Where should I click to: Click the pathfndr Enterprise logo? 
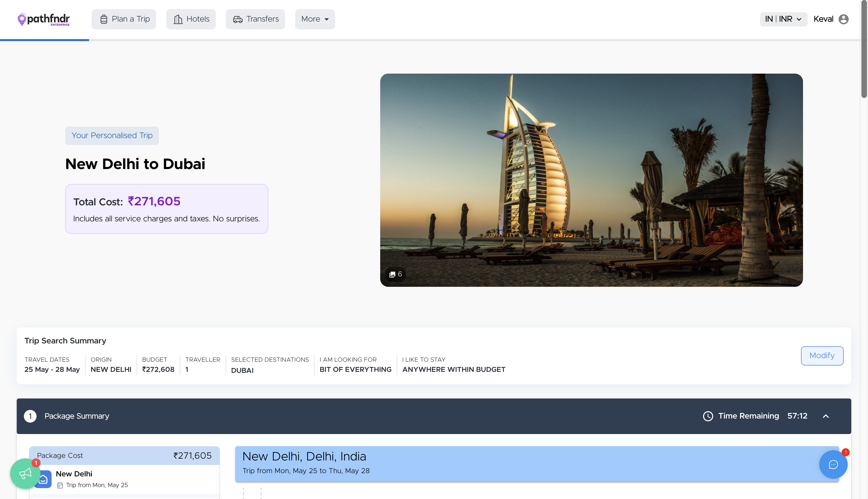pyautogui.click(x=43, y=19)
